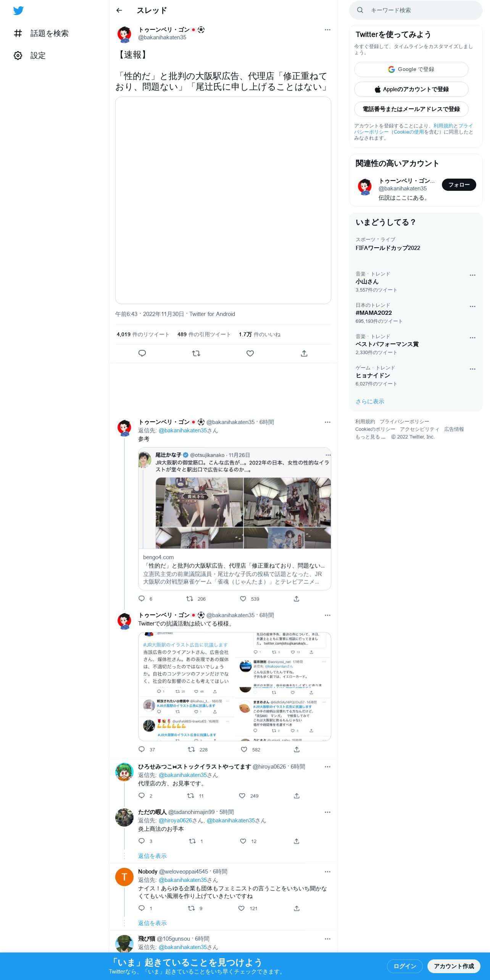The height and width of the screenshot is (980, 490).
Task: Open the 利用規約 link in signup notice
Action: 443,126
